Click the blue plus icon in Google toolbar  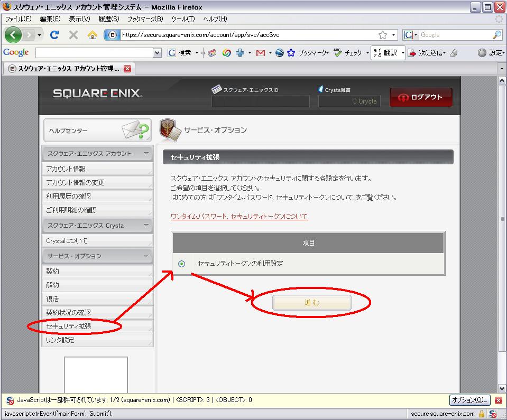click(x=240, y=53)
